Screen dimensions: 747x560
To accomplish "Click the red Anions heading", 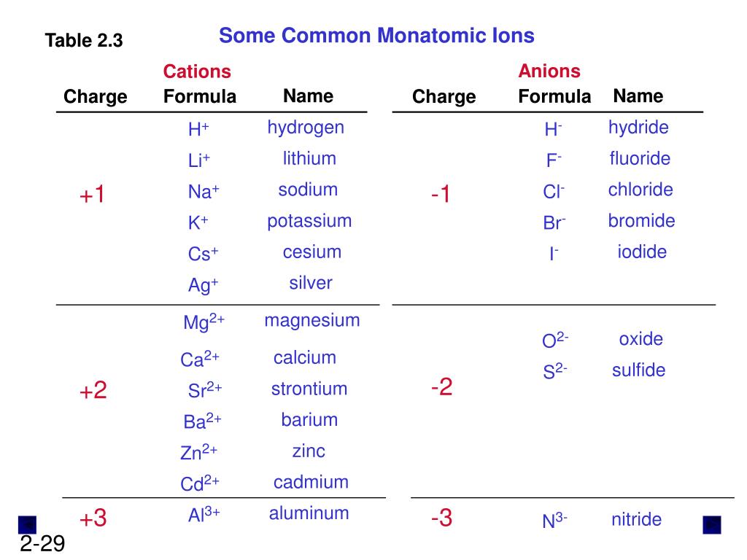I will point(549,71).
